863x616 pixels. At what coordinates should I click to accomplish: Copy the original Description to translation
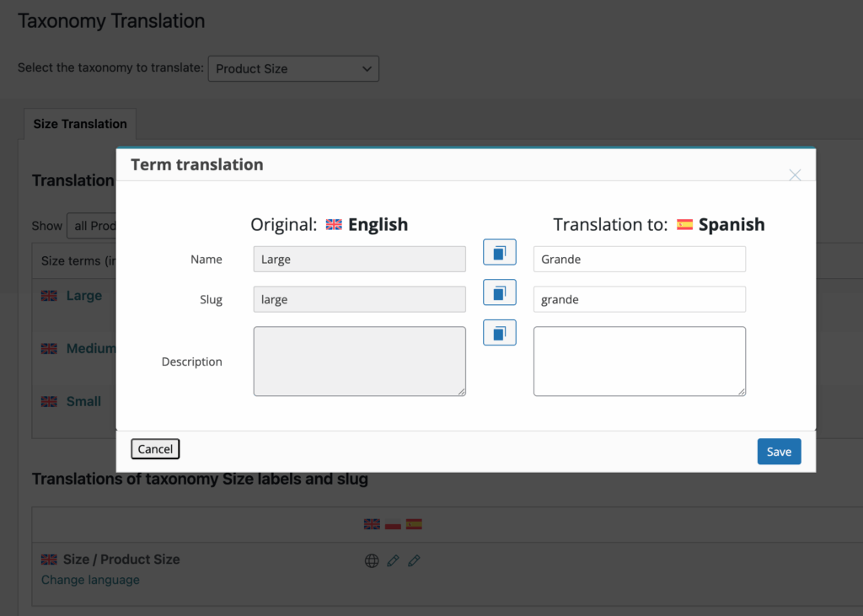[499, 333]
